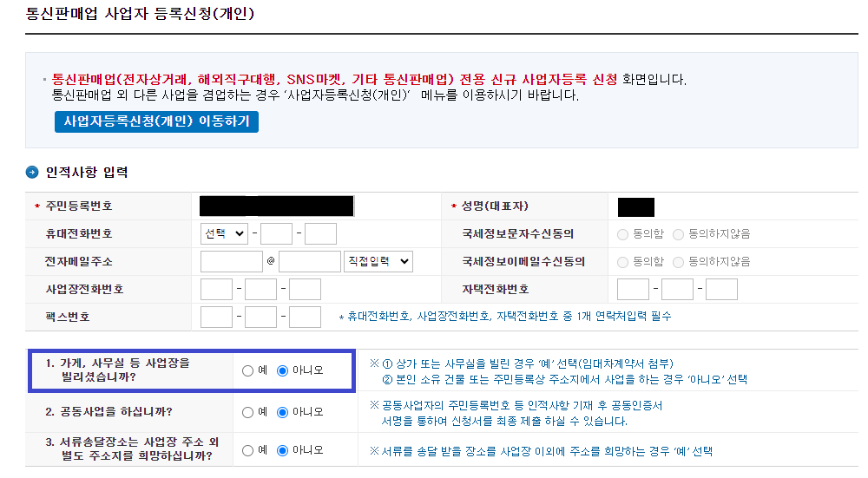Click the 휴대전화번호 middle number field
Viewport: 868px width, 478px height.
pos(276,233)
